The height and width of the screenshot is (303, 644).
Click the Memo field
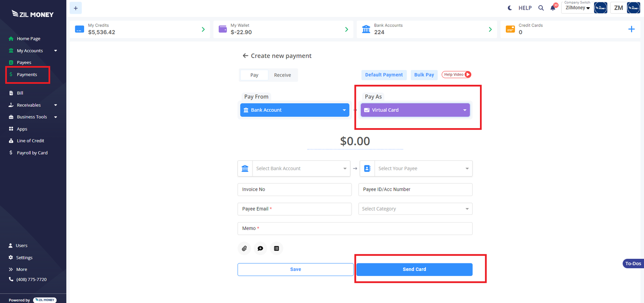[x=355, y=229]
